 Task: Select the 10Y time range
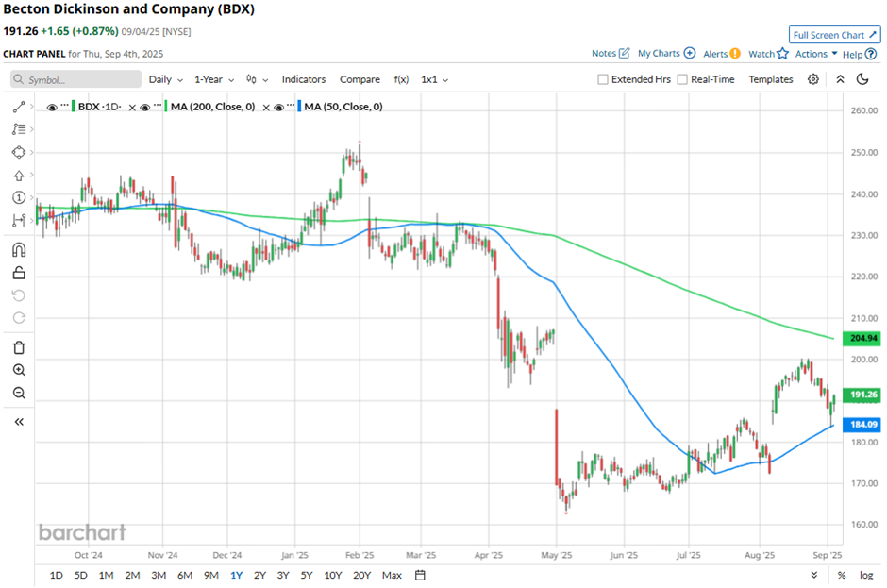(332, 575)
